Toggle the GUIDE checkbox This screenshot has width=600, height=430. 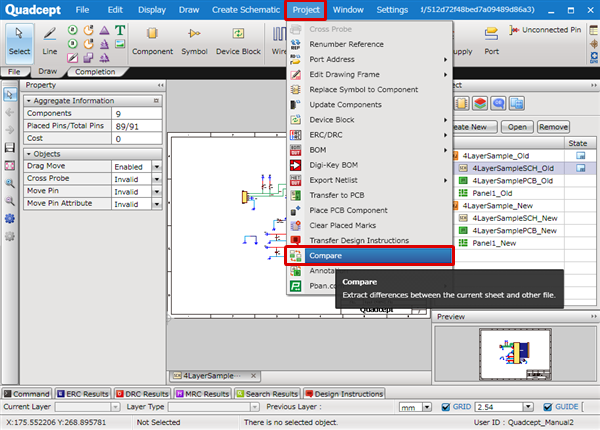pyautogui.click(x=548, y=407)
